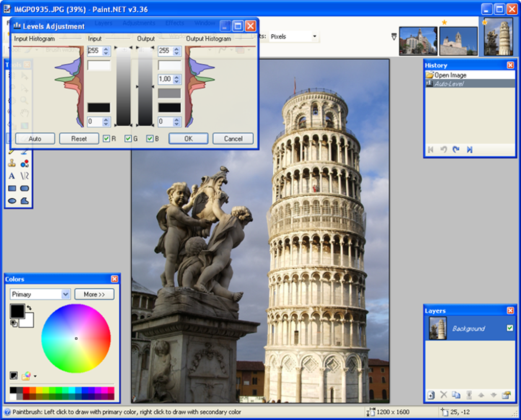
Task: Select the Open Image history entry
Action: point(470,75)
